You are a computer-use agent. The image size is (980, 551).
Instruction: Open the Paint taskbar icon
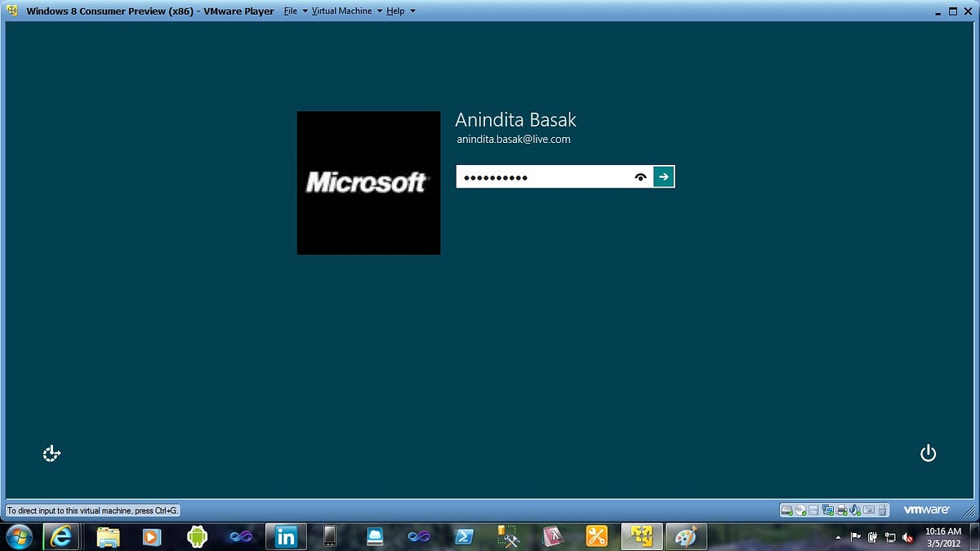[x=686, y=536]
